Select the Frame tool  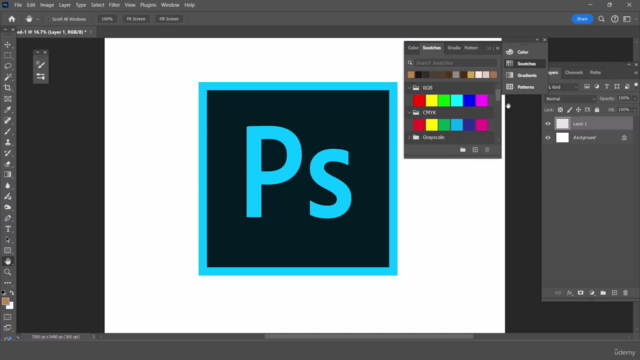click(x=8, y=99)
